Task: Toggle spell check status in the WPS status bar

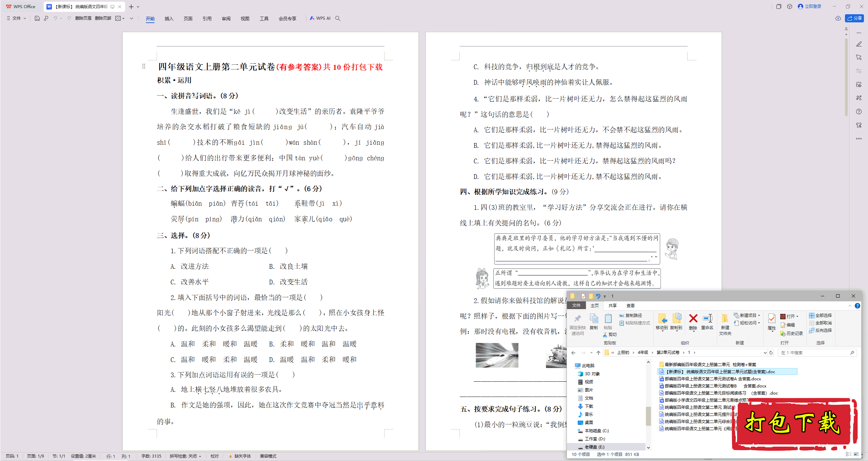Action: (185, 456)
